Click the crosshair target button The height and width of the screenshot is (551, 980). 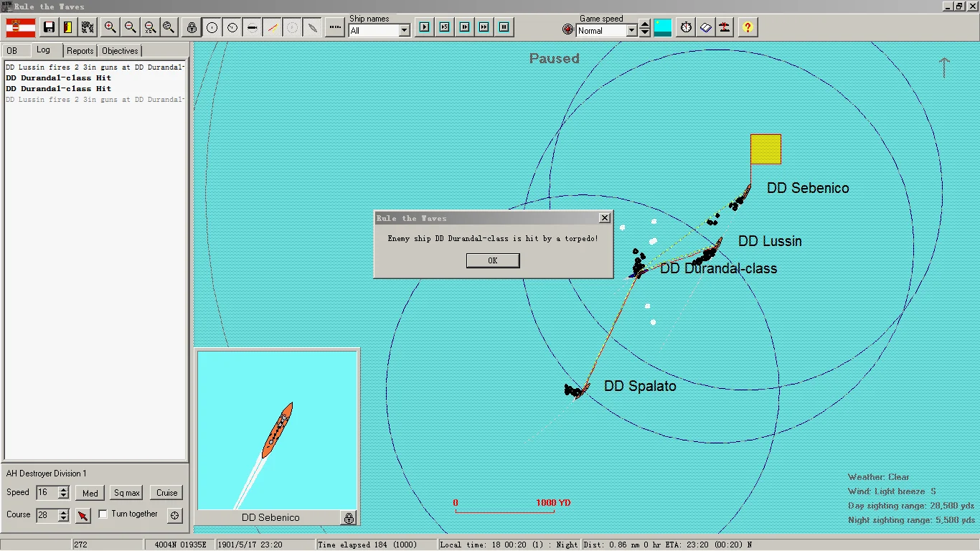tap(175, 515)
